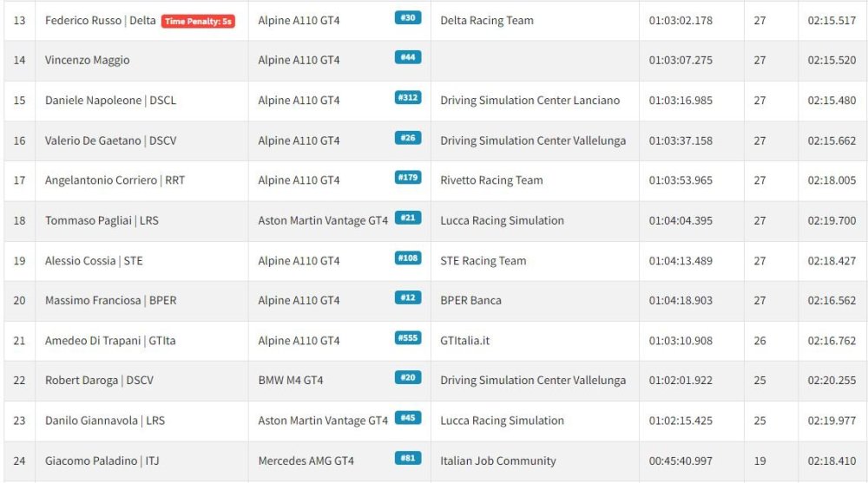Image resolution: width=868 pixels, height=483 pixels.
Task: Click the #108 car number badge
Action: (408, 258)
